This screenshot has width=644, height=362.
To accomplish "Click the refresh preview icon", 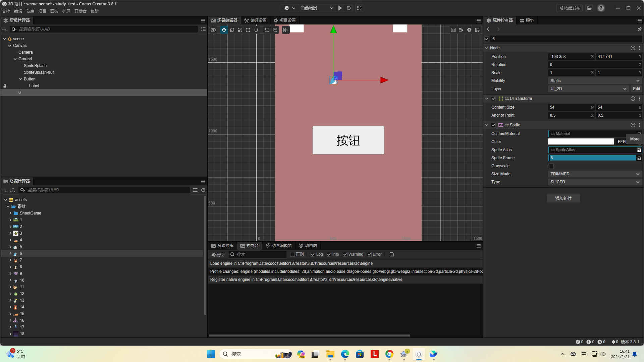I will coord(349,8).
